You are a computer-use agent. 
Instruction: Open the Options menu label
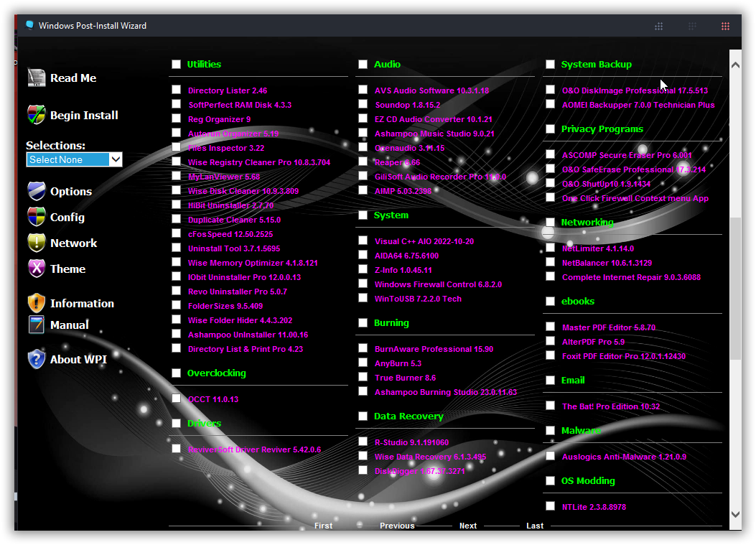pos(71,192)
